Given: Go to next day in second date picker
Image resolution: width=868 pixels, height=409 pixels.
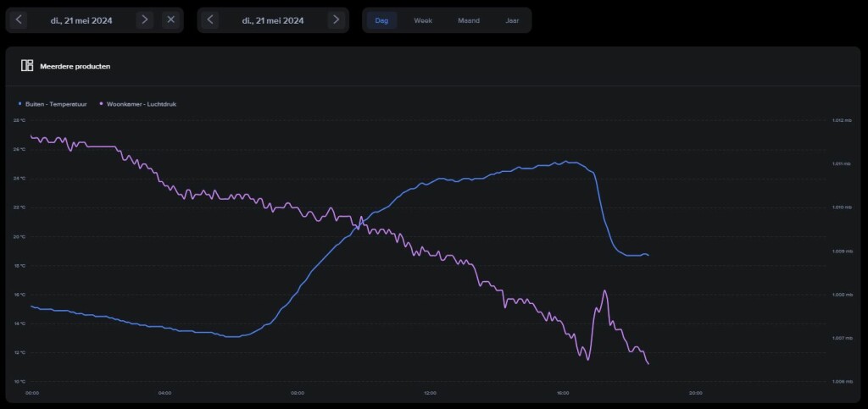Looking at the screenshot, I should pyautogui.click(x=337, y=19).
